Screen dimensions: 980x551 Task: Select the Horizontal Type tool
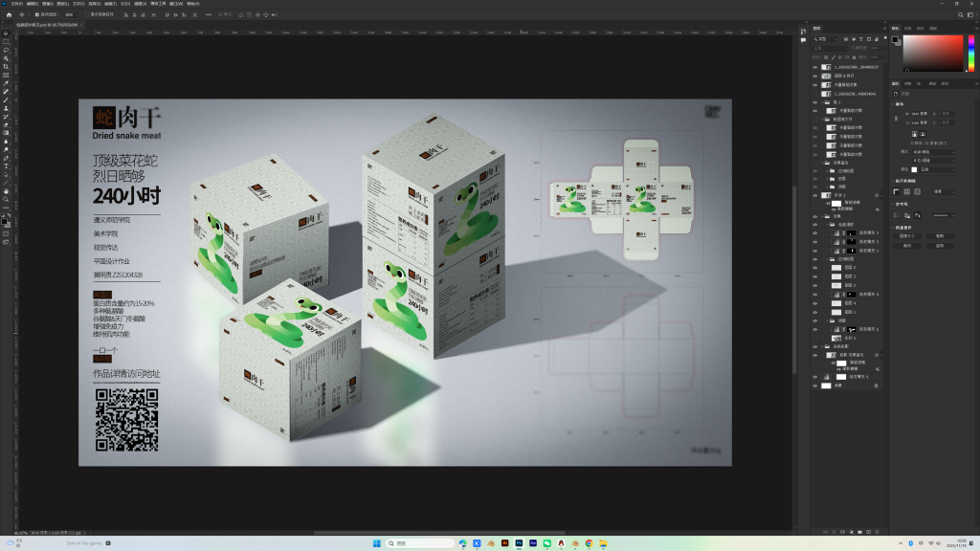(x=6, y=166)
